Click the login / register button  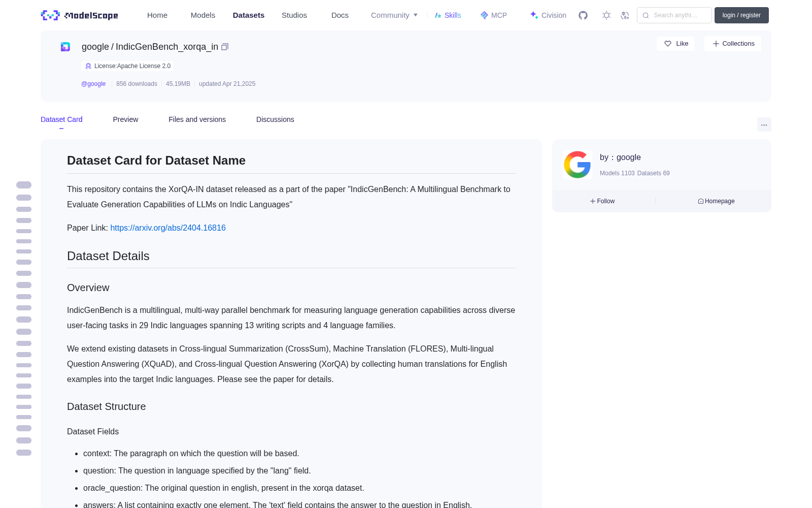coord(741,15)
